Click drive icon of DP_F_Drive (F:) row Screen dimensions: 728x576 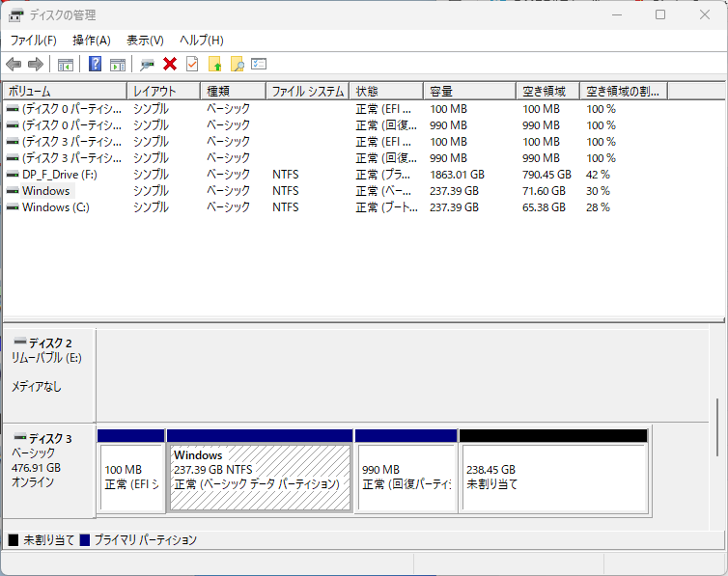pyautogui.click(x=13, y=175)
